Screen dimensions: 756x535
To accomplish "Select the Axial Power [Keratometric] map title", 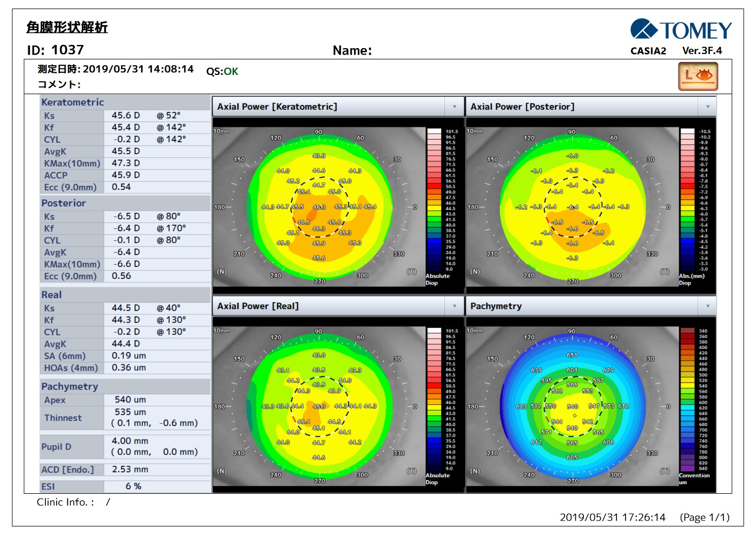I will pyautogui.click(x=277, y=106).
